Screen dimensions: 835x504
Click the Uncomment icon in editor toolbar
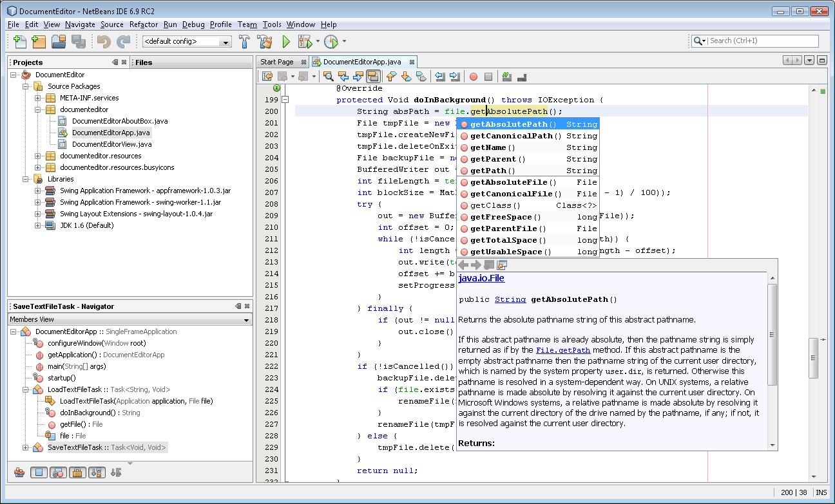click(x=522, y=77)
